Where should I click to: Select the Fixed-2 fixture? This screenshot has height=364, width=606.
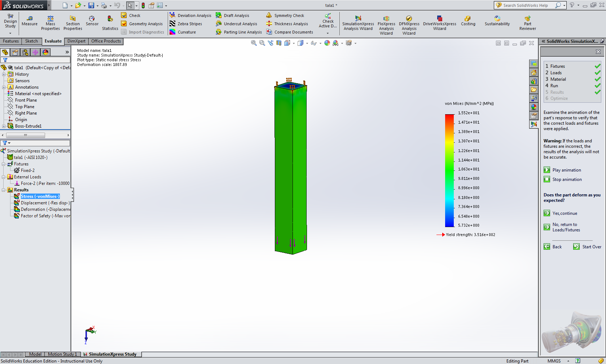pos(28,170)
